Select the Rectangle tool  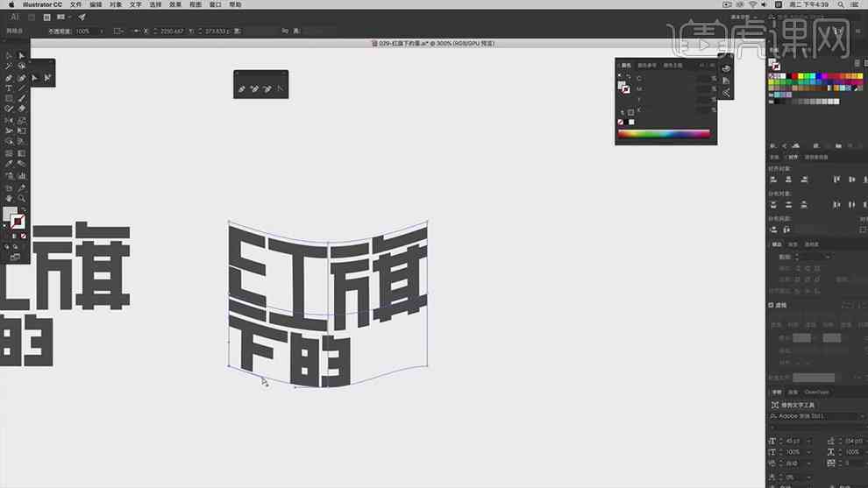[9, 99]
